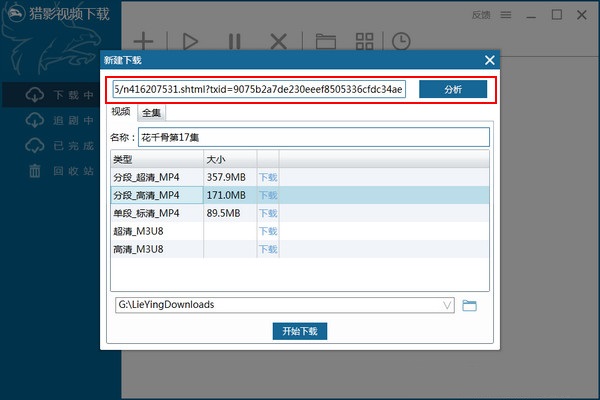Select the 高清_M3U8 row

click(300, 249)
